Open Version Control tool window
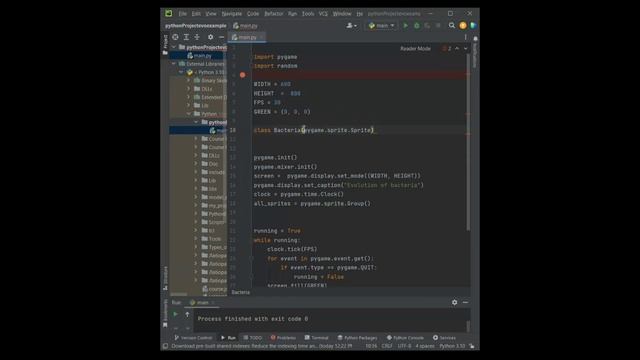The width and height of the screenshot is (640, 360). (x=193, y=338)
